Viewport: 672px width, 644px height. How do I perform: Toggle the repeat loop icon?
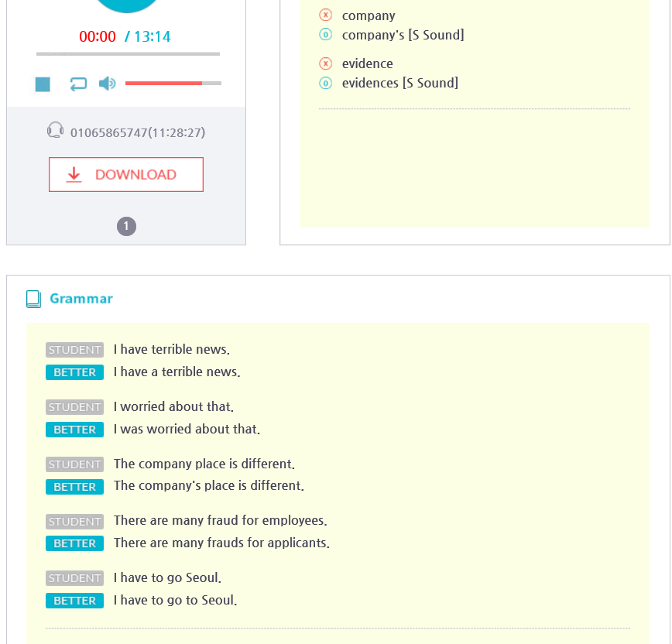tap(78, 84)
